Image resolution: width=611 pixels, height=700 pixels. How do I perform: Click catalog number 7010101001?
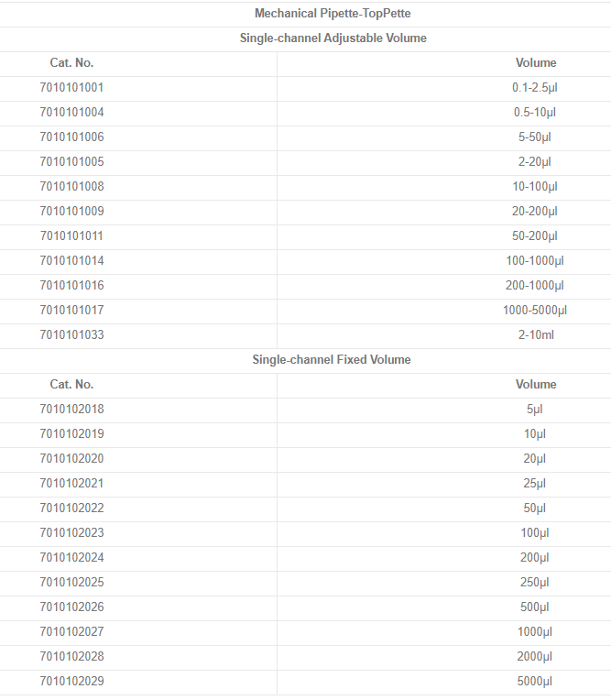[72, 88]
